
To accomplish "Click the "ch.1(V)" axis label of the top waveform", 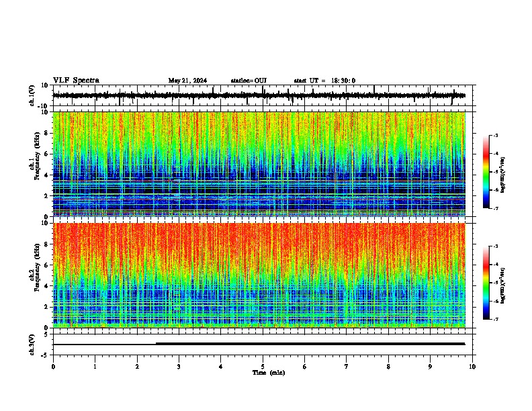I will (32, 95).
